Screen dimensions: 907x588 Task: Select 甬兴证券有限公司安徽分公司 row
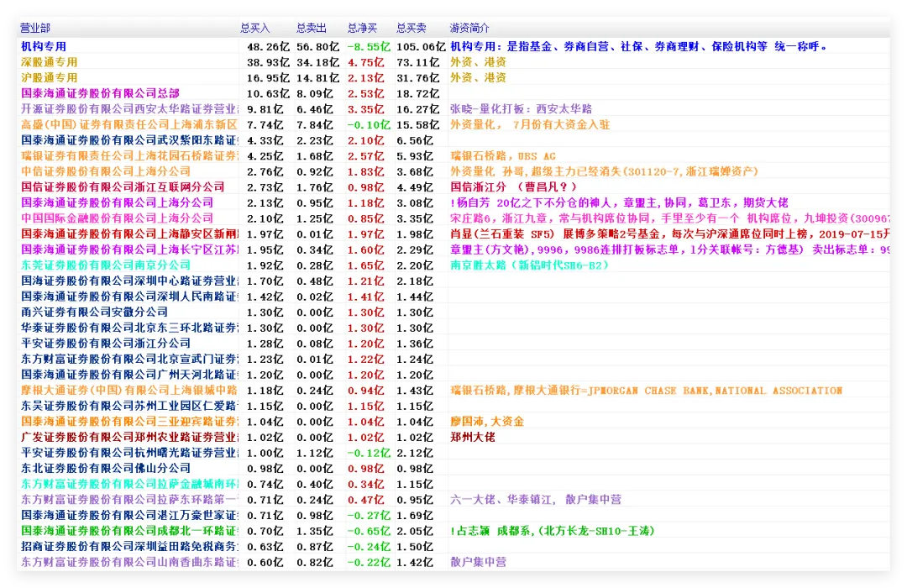click(x=94, y=312)
